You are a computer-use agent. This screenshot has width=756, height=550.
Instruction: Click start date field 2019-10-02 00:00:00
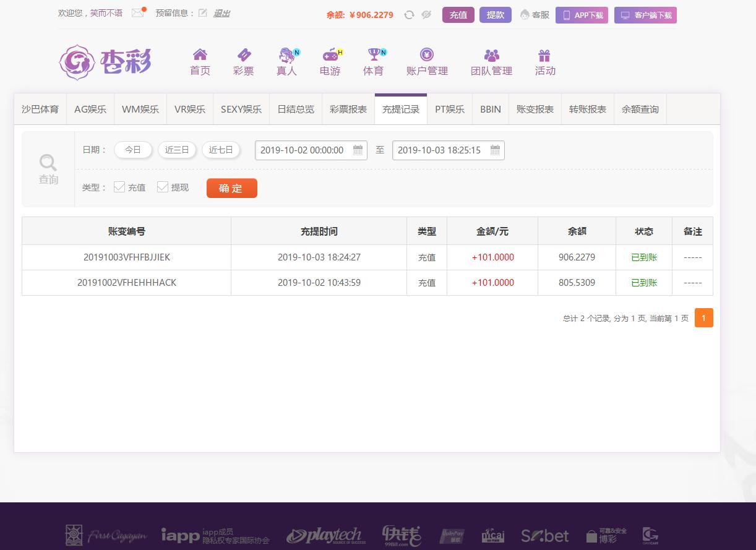tap(311, 150)
